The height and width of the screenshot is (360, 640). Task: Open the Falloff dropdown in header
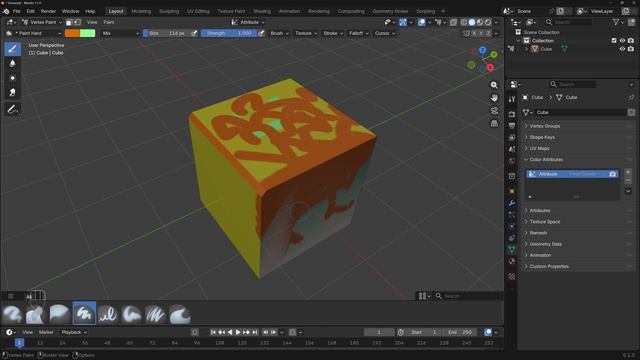(358, 33)
